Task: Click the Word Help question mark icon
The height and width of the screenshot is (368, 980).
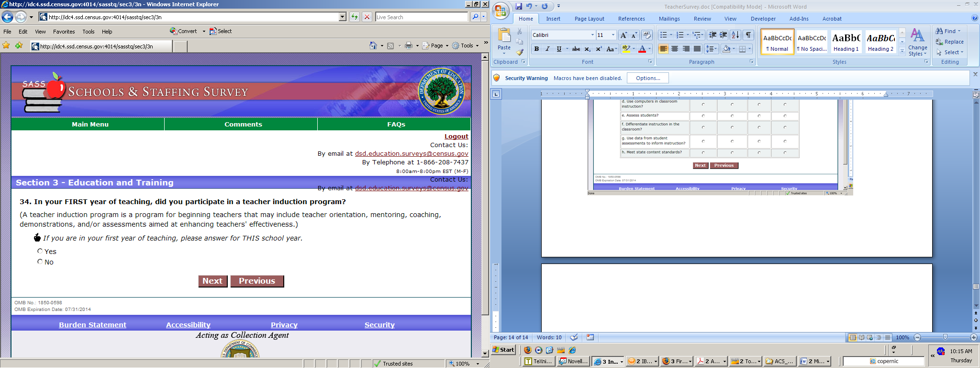Action: click(975, 18)
